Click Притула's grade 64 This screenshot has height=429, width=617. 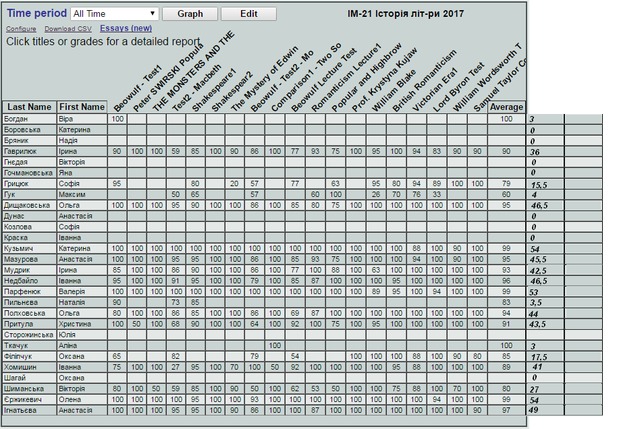coord(255,324)
